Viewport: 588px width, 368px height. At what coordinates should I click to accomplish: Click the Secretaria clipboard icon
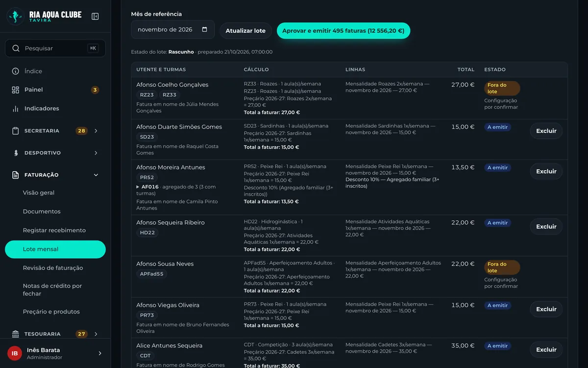point(15,131)
